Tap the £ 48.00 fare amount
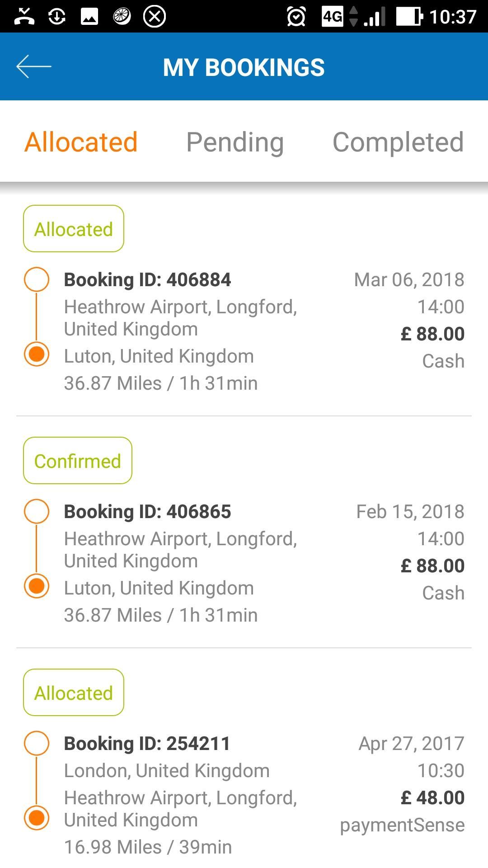 tap(432, 797)
